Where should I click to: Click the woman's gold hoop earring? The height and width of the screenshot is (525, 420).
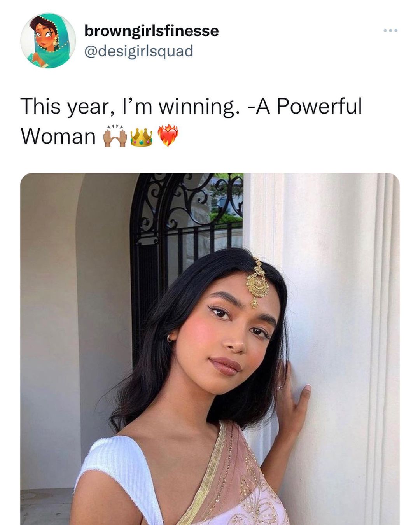170,338
